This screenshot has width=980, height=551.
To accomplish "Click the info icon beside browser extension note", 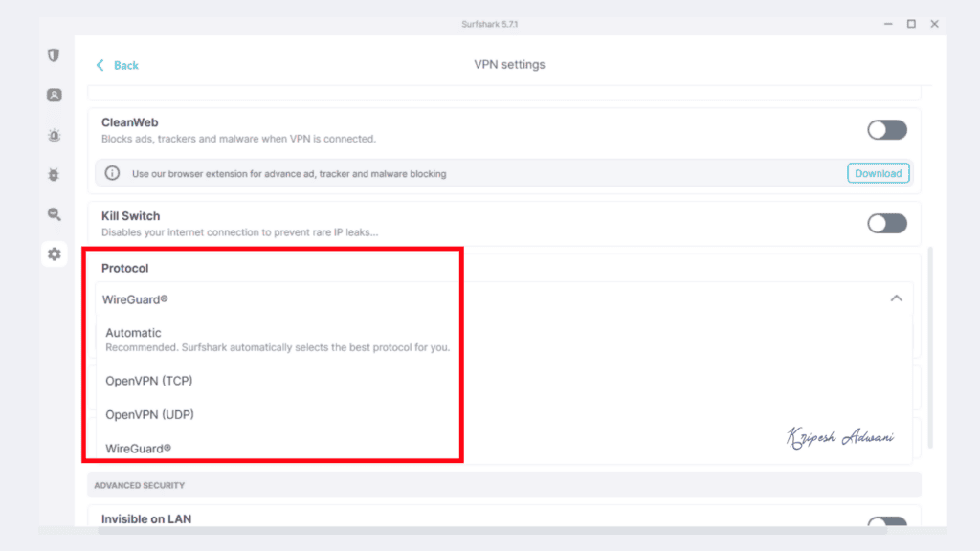I will pyautogui.click(x=113, y=173).
